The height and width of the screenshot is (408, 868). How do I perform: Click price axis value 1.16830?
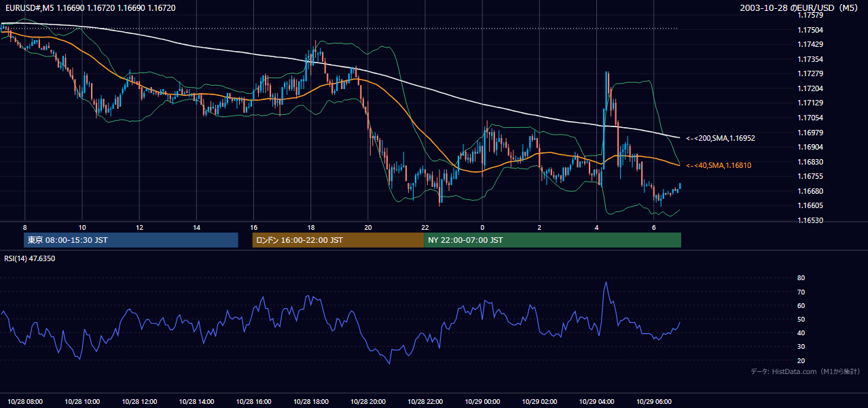810,162
